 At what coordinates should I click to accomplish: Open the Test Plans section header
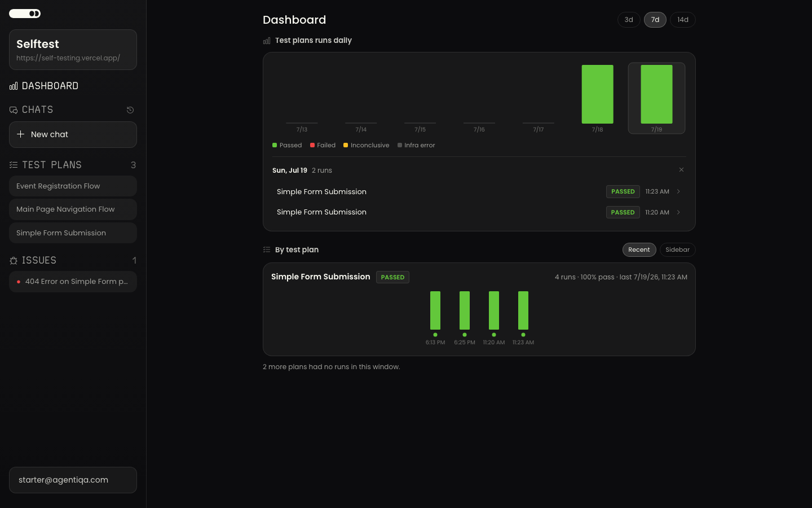(52, 165)
